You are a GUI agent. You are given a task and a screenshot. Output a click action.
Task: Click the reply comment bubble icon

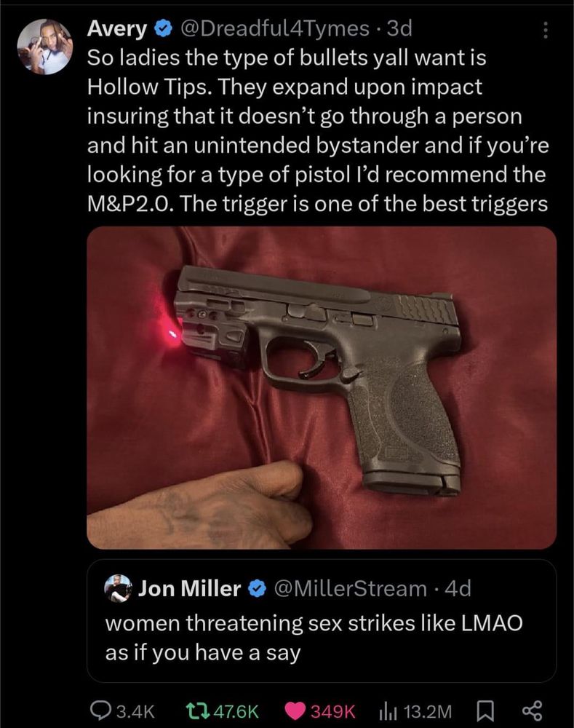100,711
